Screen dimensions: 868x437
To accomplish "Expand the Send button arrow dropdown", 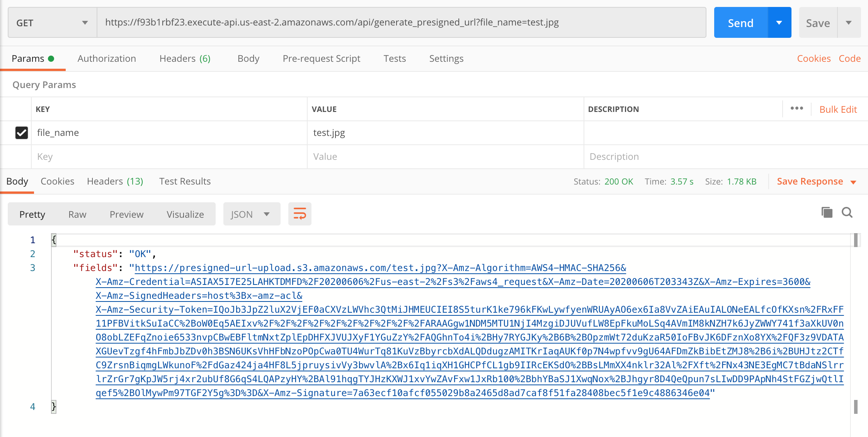I will pyautogui.click(x=779, y=23).
